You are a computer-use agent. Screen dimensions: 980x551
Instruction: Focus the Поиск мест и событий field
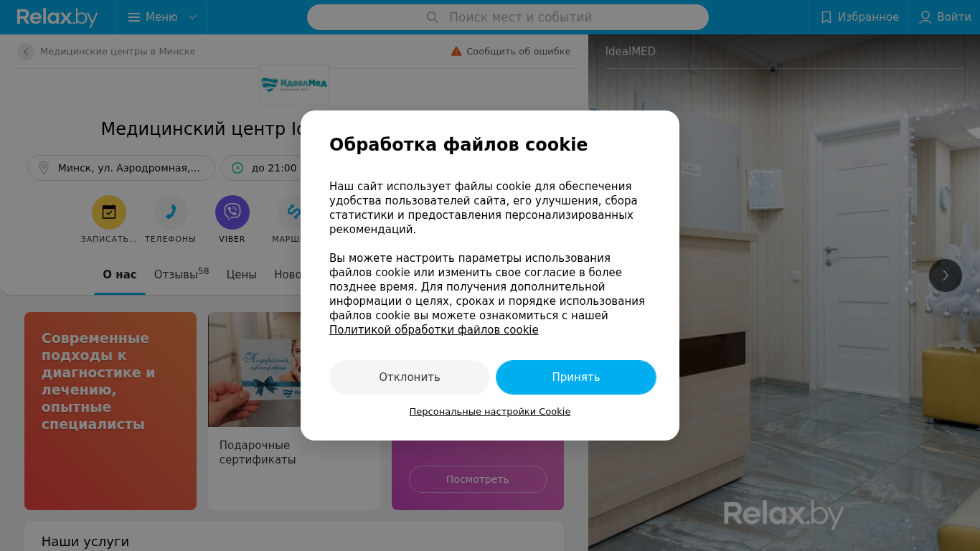(508, 17)
